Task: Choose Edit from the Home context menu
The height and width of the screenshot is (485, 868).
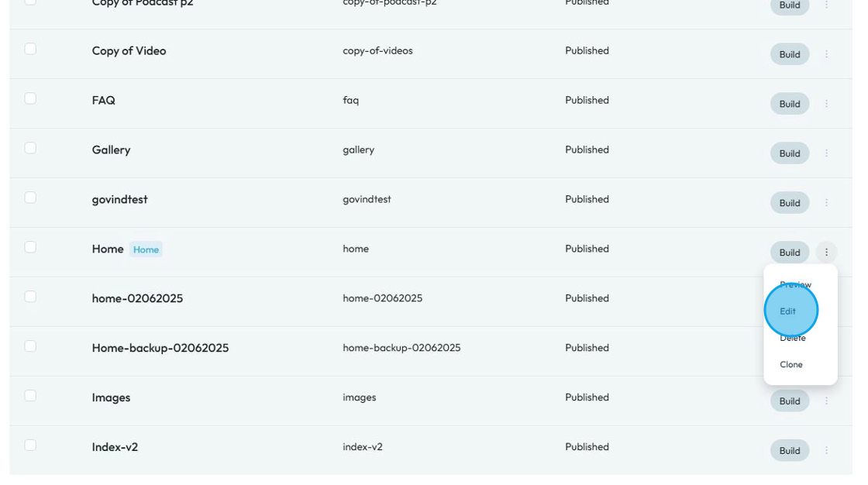Action: point(788,311)
